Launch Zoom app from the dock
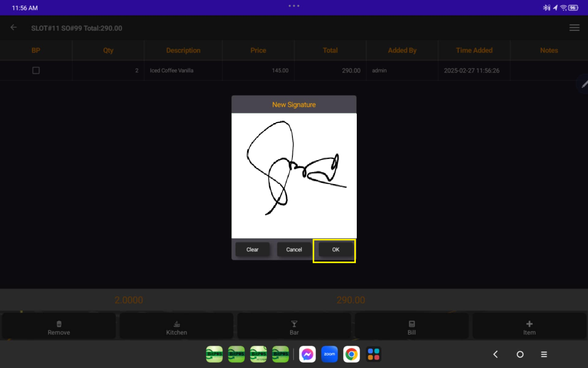The width and height of the screenshot is (588, 368). coord(329,354)
